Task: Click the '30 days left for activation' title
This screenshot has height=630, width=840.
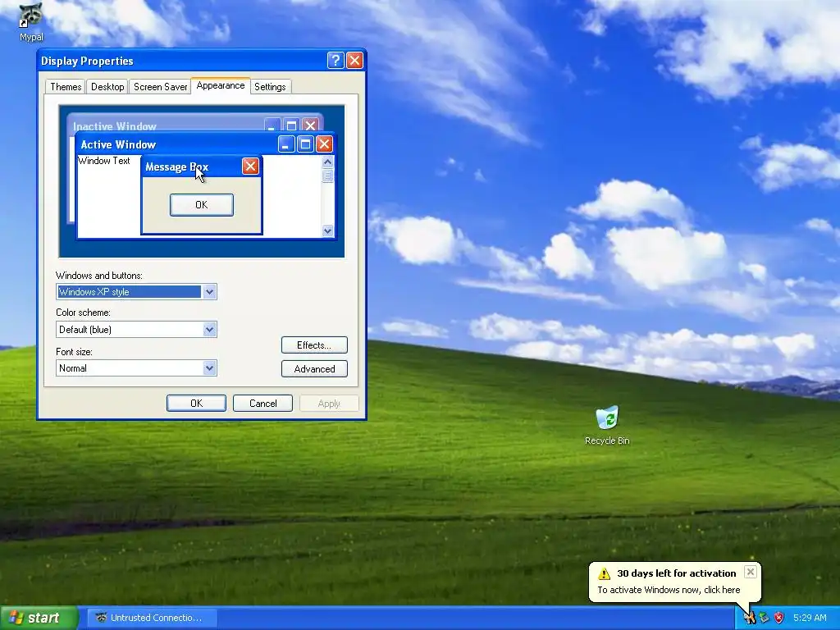Action: 676,573
